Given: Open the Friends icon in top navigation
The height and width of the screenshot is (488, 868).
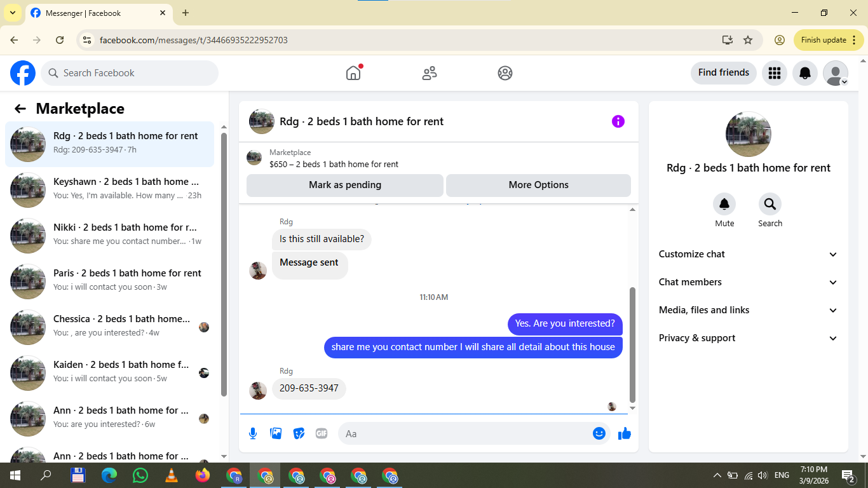Looking at the screenshot, I should tap(430, 73).
